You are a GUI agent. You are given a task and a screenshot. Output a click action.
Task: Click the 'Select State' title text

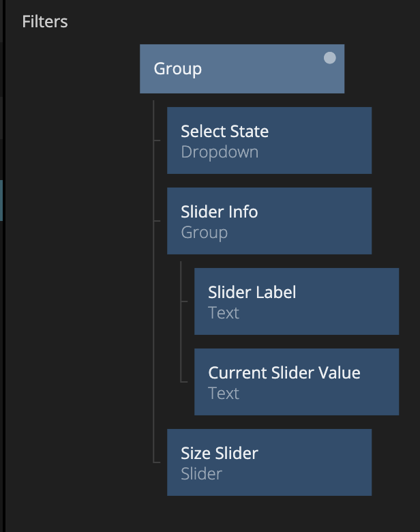click(x=224, y=132)
